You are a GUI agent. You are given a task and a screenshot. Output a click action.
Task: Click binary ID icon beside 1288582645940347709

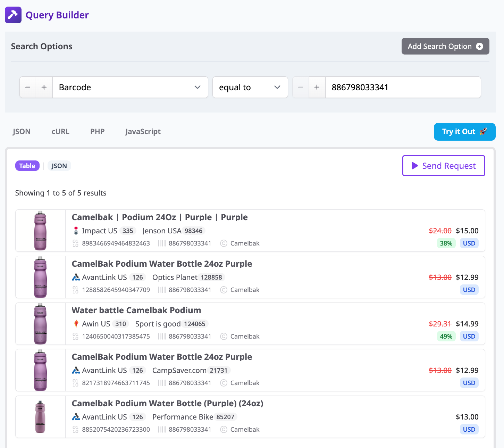coord(75,290)
